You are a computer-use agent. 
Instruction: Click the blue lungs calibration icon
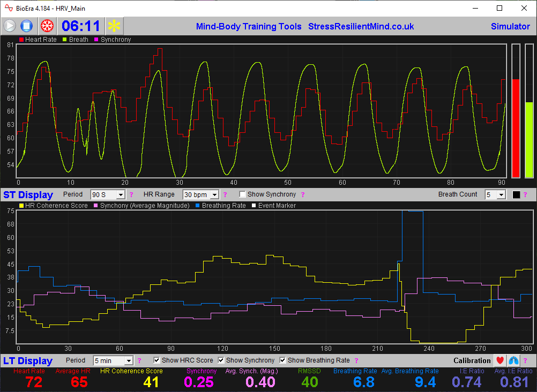(513, 360)
